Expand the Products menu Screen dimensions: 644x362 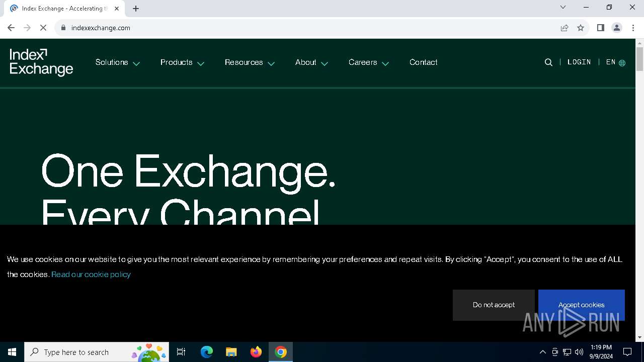[182, 62]
